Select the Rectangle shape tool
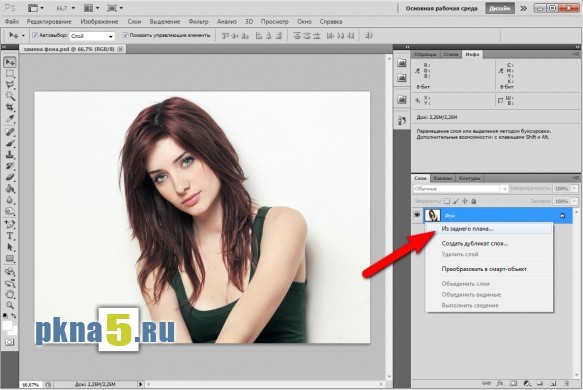 point(10,258)
